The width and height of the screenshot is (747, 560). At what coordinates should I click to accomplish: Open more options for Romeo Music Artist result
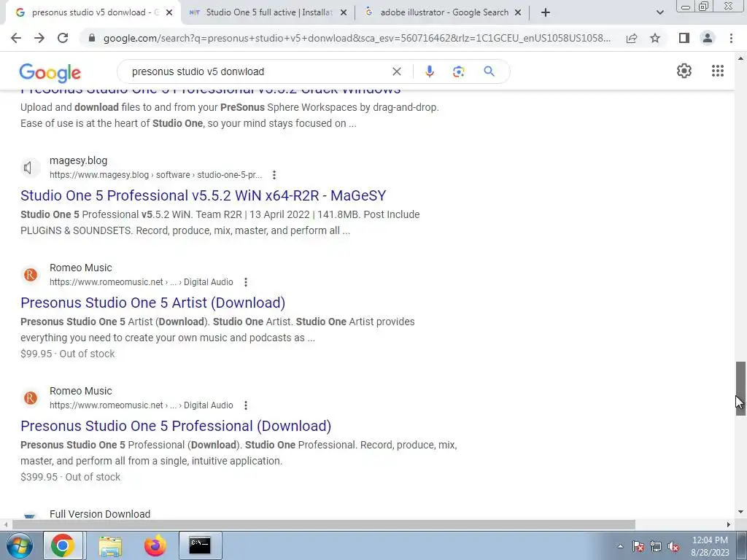pos(246,282)
